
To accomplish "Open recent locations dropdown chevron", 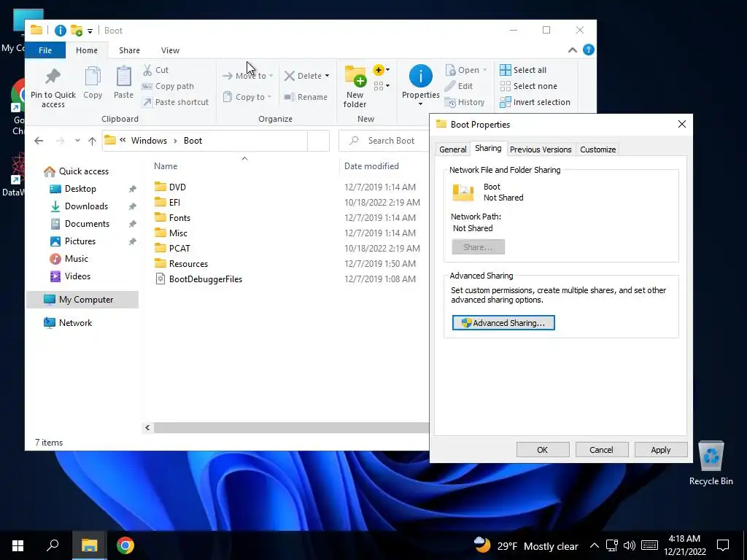I will (x=77, y=141).
